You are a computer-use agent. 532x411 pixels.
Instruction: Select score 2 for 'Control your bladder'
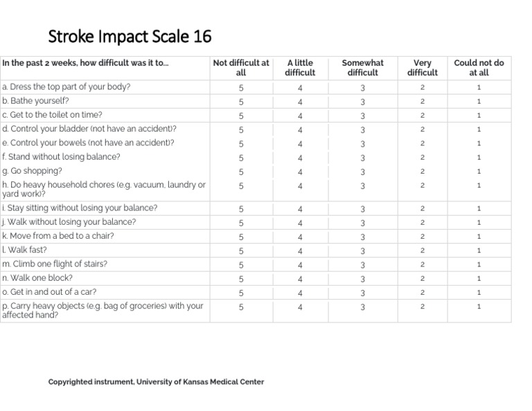coord(423,129)
